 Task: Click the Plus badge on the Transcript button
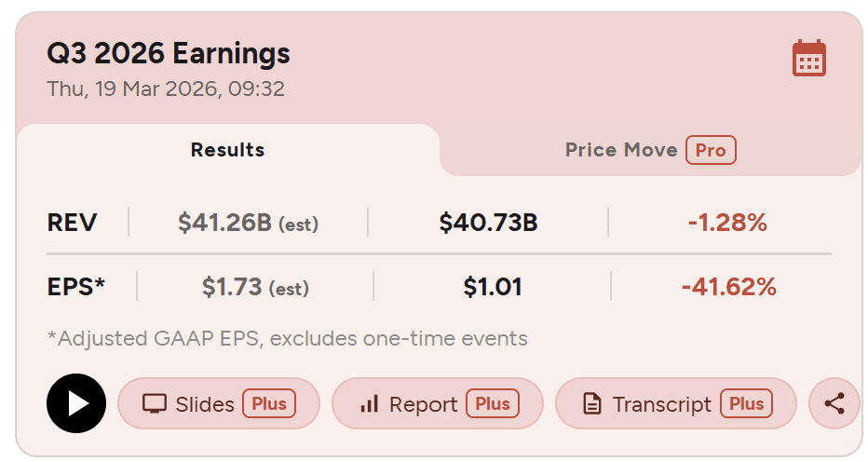747,404
